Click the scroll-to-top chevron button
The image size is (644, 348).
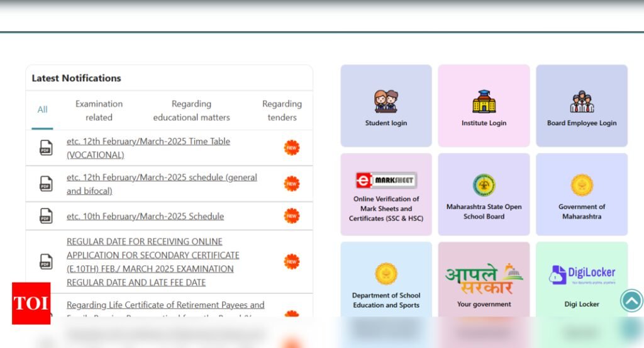(x=631, y=301)
